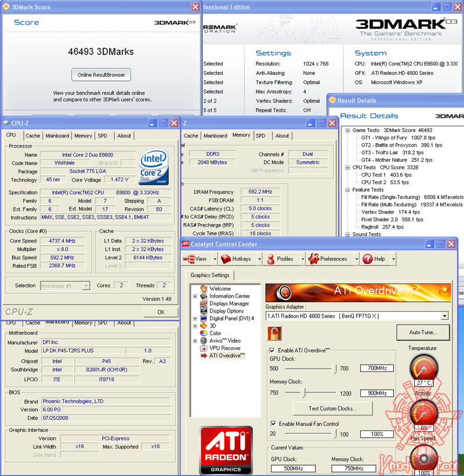
Task: Click the Intel Core 2 Duo logo
Action: tap(154, 166)
